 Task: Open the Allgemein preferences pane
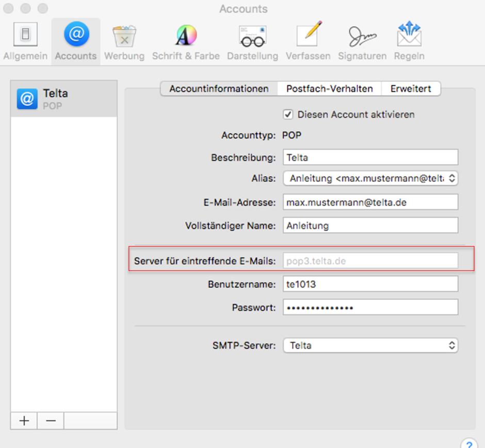25,41
